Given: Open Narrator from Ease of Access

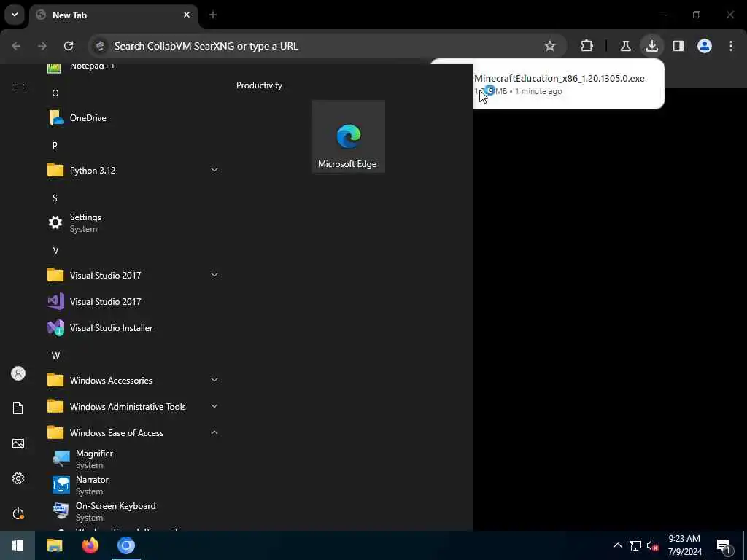Looking at the screenshot, I should pos(133,485).
